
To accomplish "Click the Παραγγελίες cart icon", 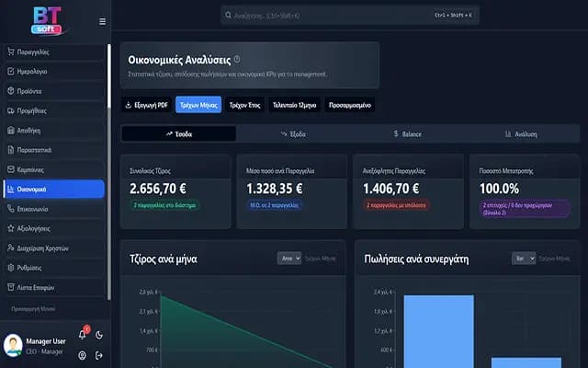I will 11,52.
